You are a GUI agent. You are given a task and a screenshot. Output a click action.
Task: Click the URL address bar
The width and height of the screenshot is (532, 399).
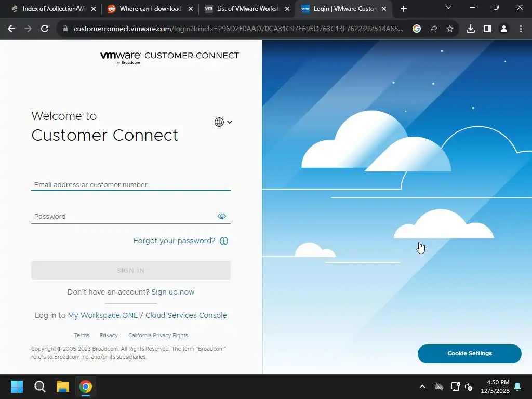[238, 29]
